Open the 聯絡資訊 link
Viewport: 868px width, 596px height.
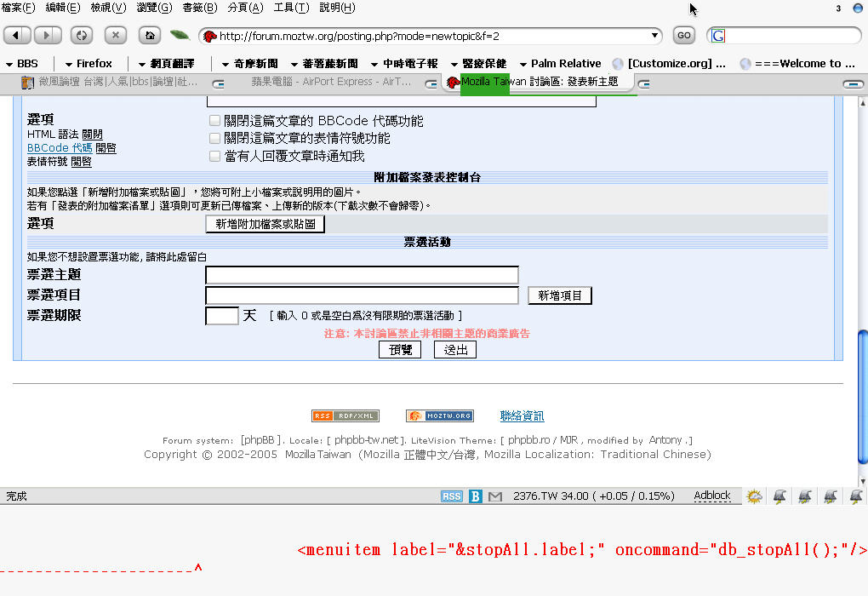click(522, 416)
